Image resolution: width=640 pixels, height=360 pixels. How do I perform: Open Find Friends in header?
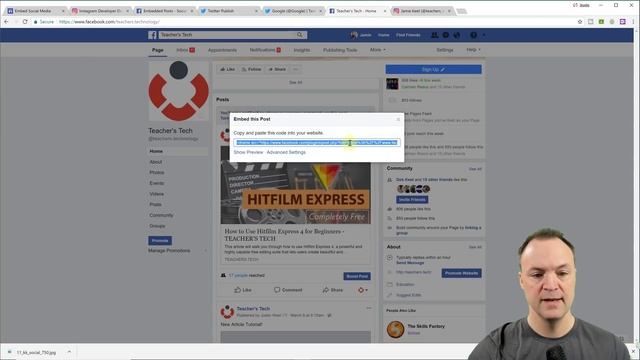[x=408, y=35]
